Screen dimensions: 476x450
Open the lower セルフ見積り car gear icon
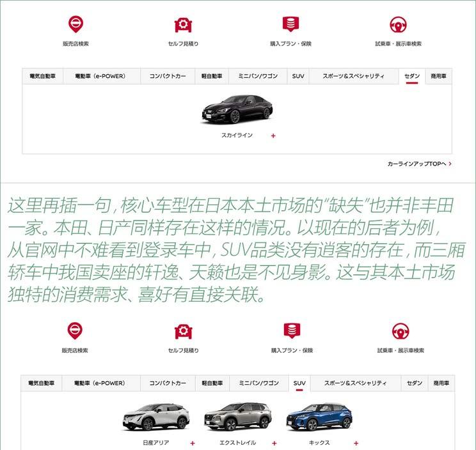click(x=184, y=331)
